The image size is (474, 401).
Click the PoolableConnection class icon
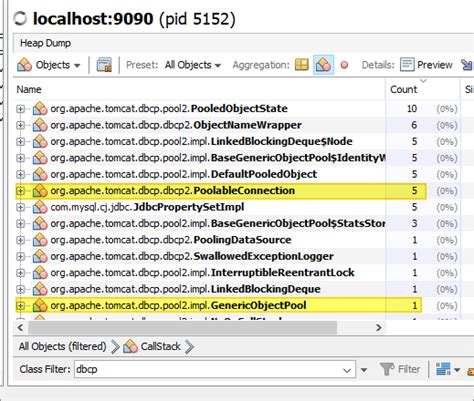(40, 190)
